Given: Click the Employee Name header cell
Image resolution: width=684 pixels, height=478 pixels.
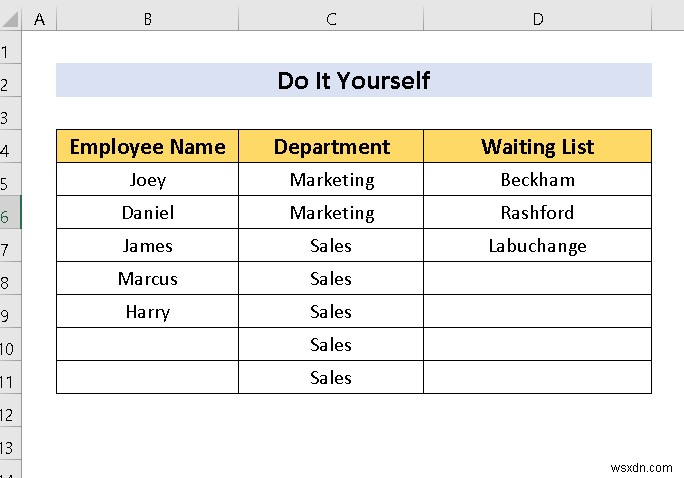Looking at the screenshot, I should click(148, 147).
